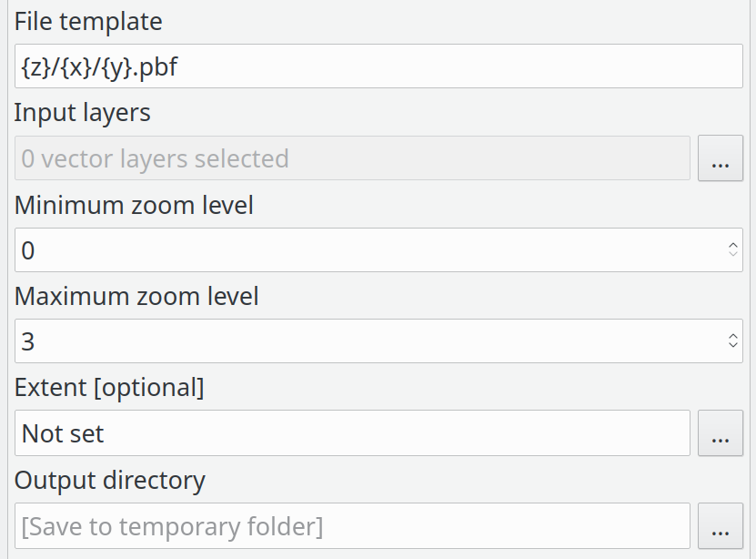756x559 pixels.
Task: Decrease the Maximum zoom level with down arrow
Action: click(x=733, y=346)
